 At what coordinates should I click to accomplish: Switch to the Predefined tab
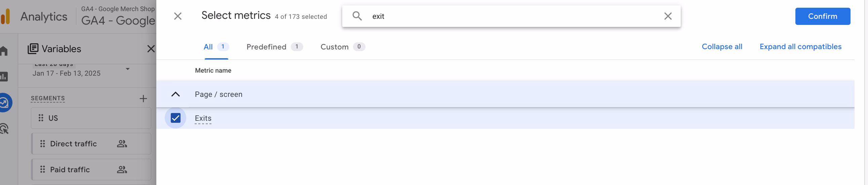(x=274, y=47)
